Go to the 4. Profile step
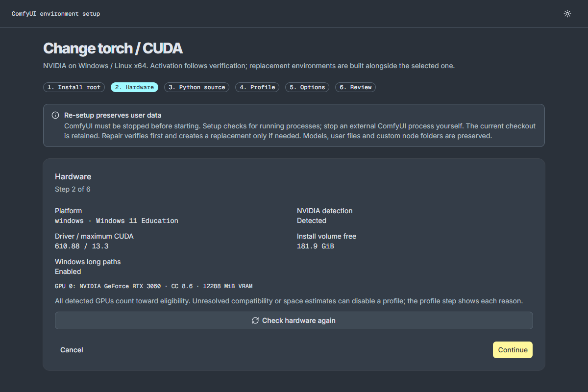This screenshot has width=588, height=392. click(257, 87)
